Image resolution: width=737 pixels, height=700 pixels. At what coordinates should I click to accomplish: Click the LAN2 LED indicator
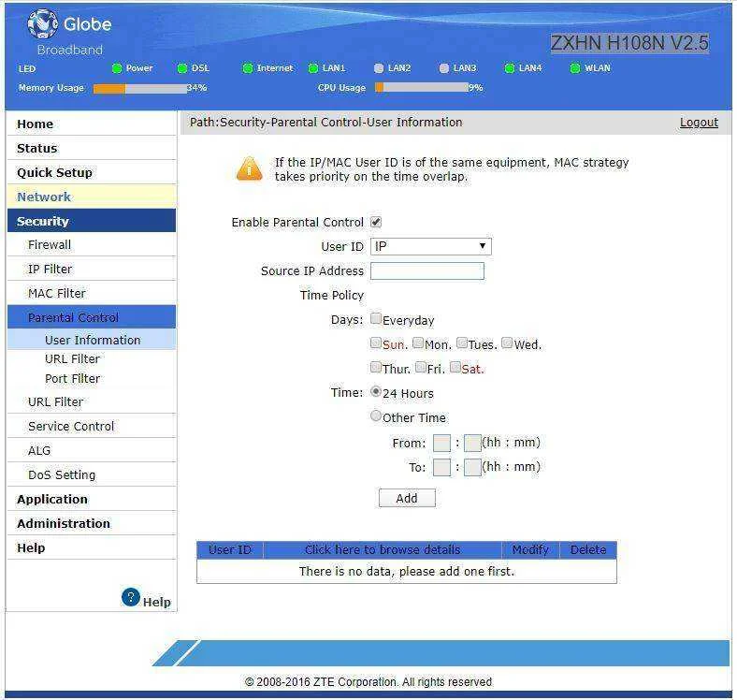pyautogui.click(x=379, y=68)
